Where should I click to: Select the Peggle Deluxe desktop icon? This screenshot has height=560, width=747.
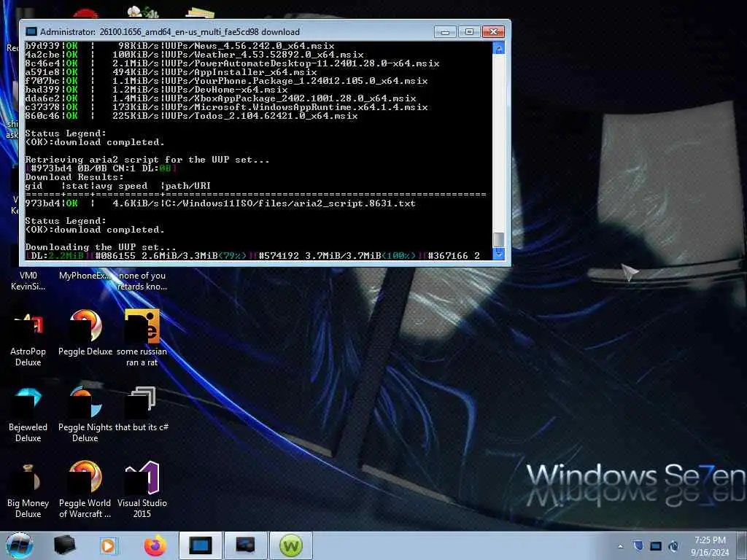(x=85, y=333)
